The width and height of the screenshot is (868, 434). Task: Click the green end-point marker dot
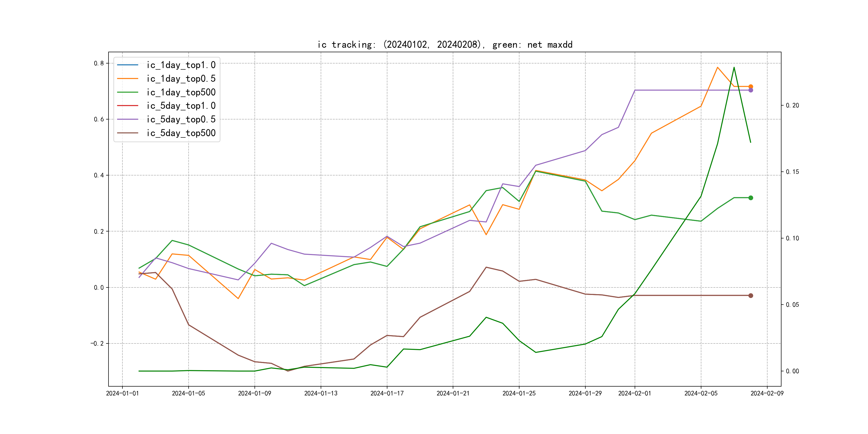[751, 198]
